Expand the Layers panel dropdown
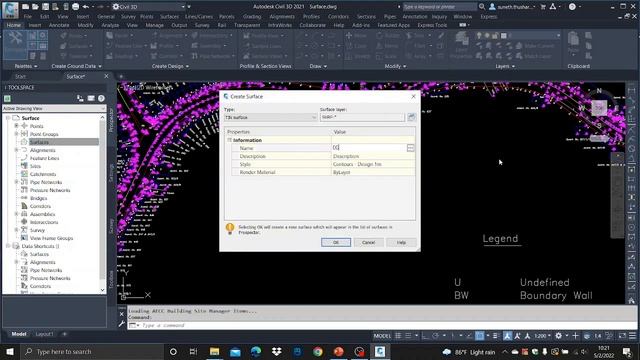Image resolution: width=640 pixels, height=360 pixels. (x=505, y=66)
